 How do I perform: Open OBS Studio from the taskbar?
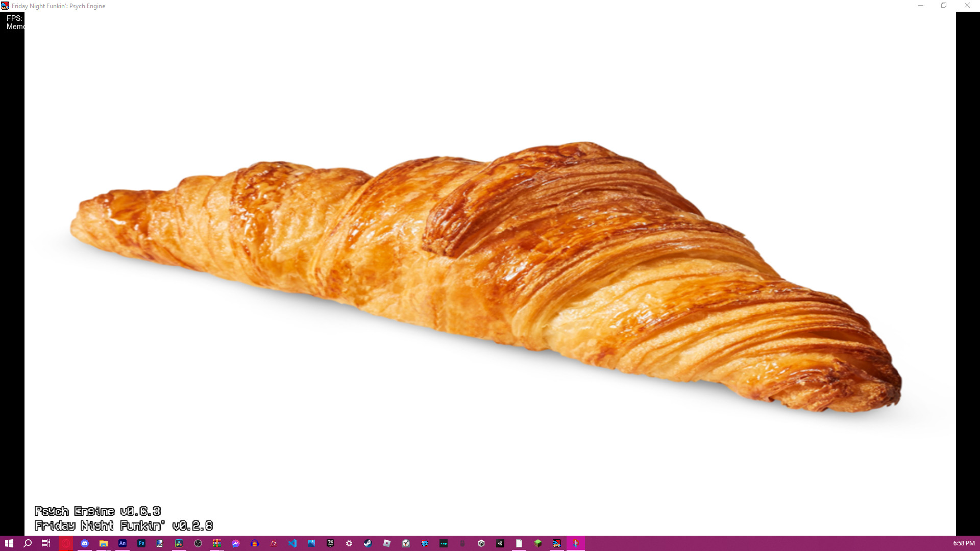pyautogui.click(x=198, y=543)
